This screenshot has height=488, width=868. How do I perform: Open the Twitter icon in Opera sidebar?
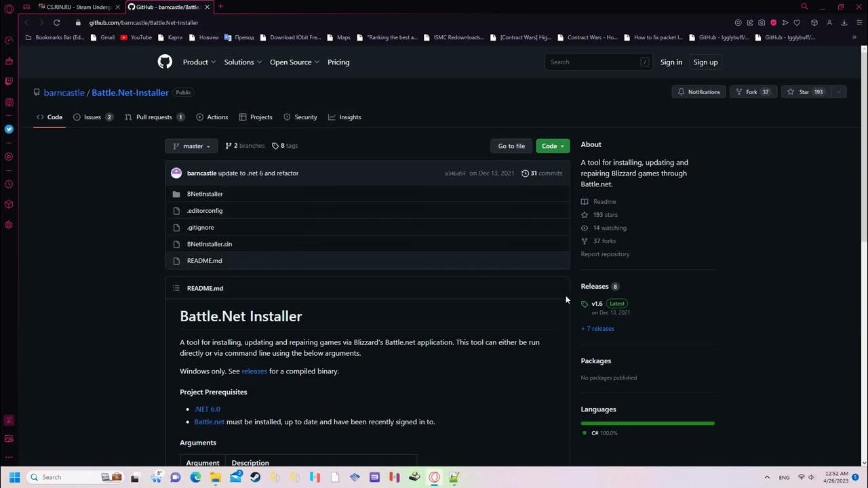9,129
